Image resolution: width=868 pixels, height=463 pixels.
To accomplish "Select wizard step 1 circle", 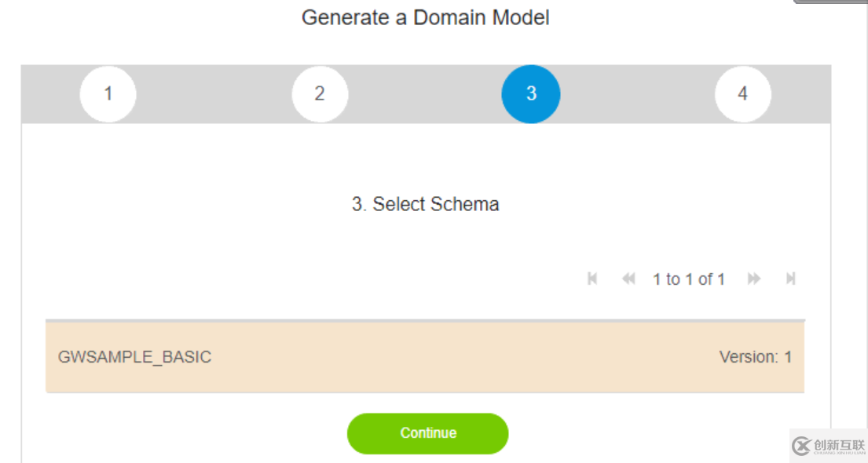I will click(x=108, y=93).
